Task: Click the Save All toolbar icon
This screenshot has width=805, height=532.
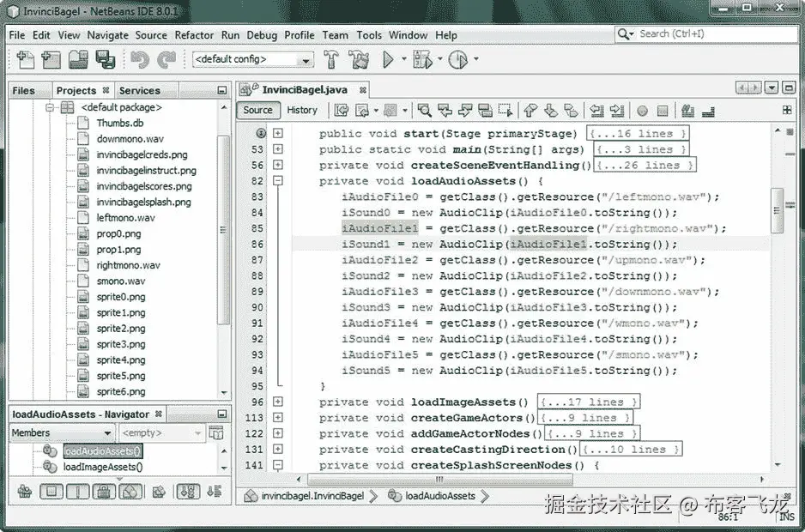Action: [105, 60]
